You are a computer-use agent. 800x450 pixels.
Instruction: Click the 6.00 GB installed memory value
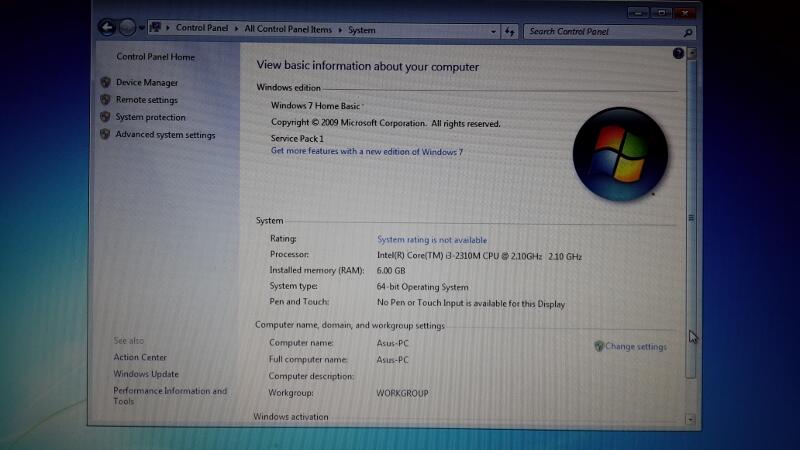pos(391,270)
